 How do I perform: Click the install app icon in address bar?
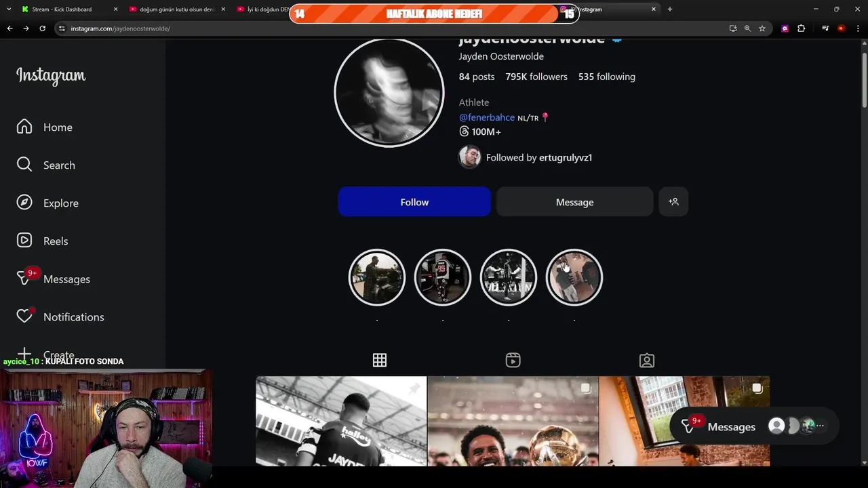coord(733,28)
